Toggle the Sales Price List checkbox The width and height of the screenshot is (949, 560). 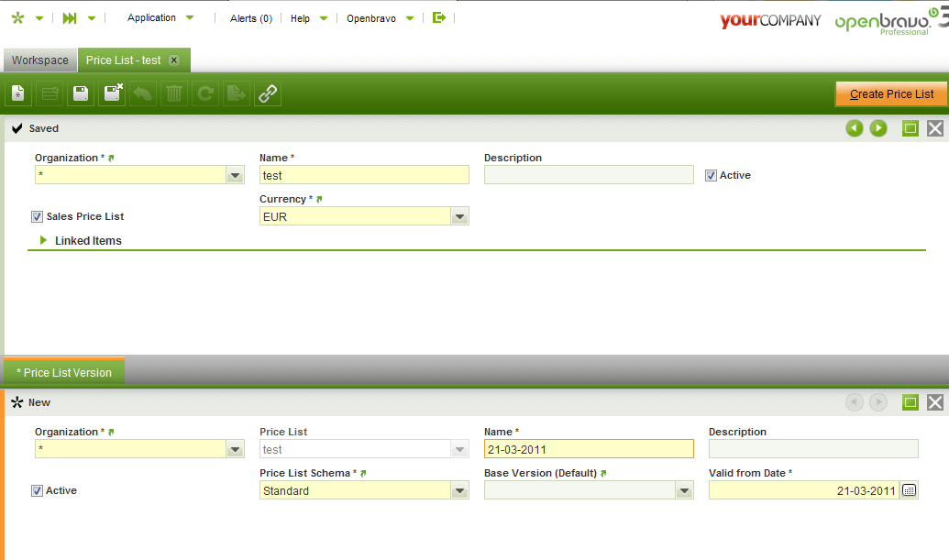[37, 216]
